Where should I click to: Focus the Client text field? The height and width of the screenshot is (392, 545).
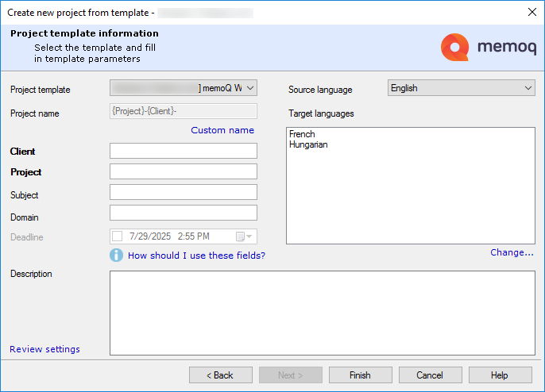(x=184, y=151)
